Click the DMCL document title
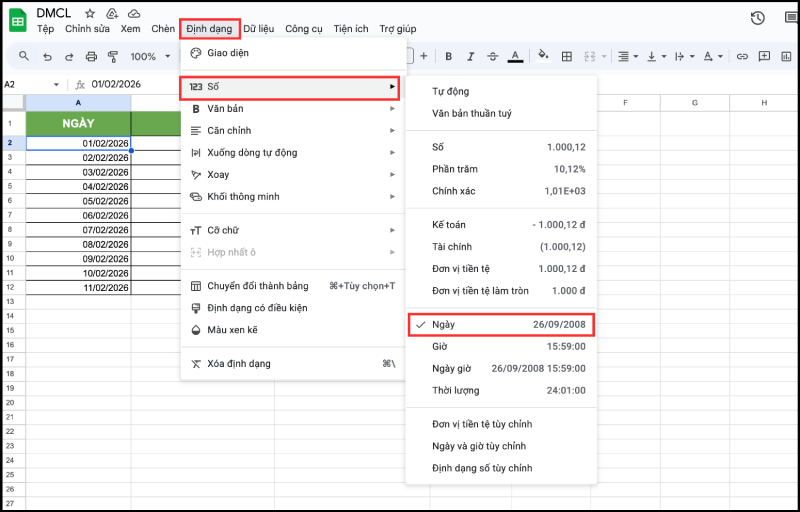 54,13
